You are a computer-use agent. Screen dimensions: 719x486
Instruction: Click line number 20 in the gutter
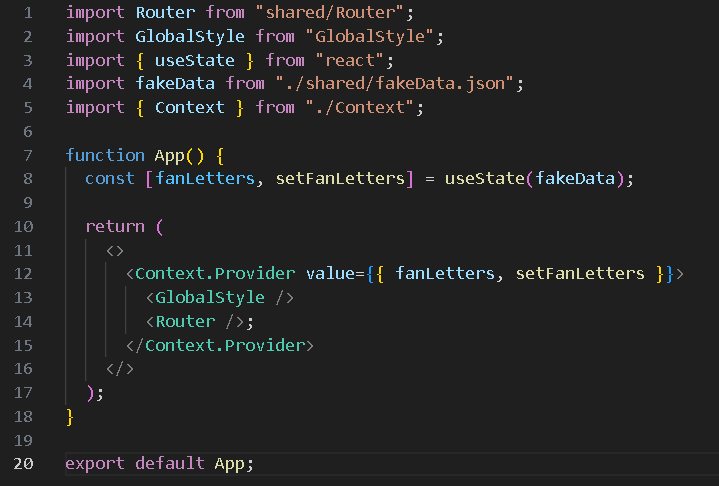23,464
